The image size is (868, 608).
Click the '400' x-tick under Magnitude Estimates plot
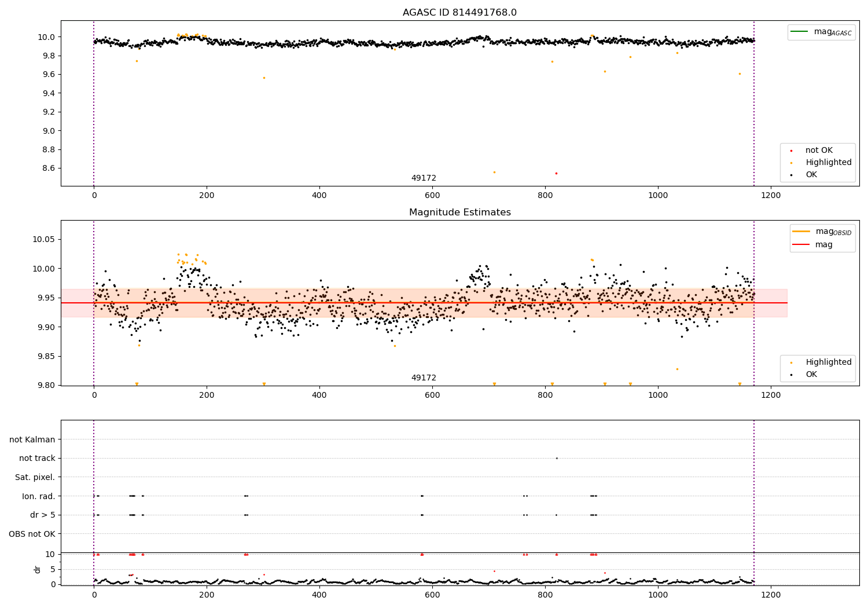pos(319,395)
